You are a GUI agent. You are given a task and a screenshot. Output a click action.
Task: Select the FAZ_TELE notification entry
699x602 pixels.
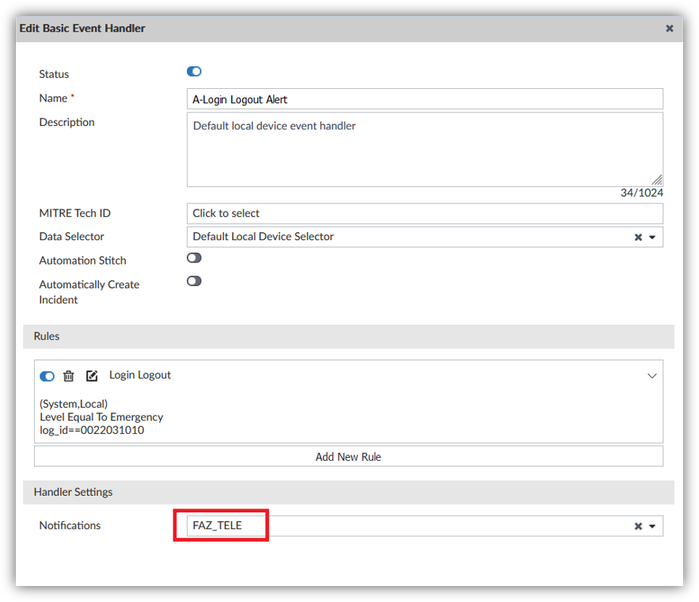tap(217, 525)
